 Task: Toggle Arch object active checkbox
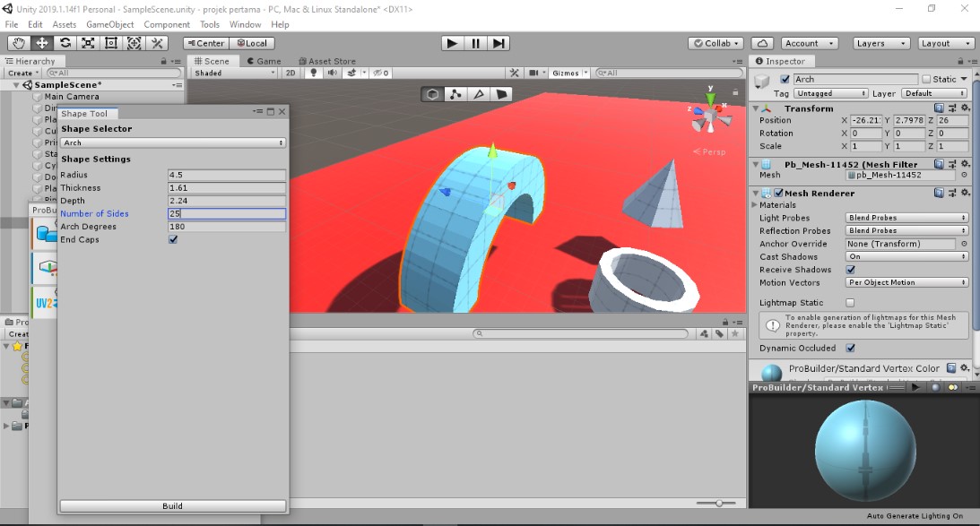785,80
